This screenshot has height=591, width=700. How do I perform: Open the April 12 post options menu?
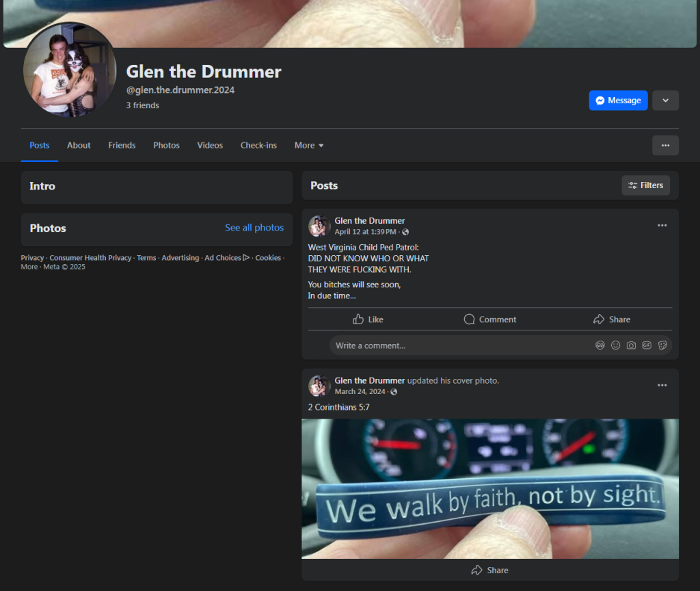point(662,226)
